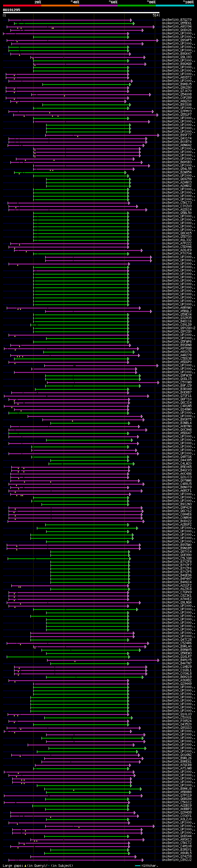Click the red 20% identity legend segment
This screenshot has height=868, width=197.
(22, 6)
